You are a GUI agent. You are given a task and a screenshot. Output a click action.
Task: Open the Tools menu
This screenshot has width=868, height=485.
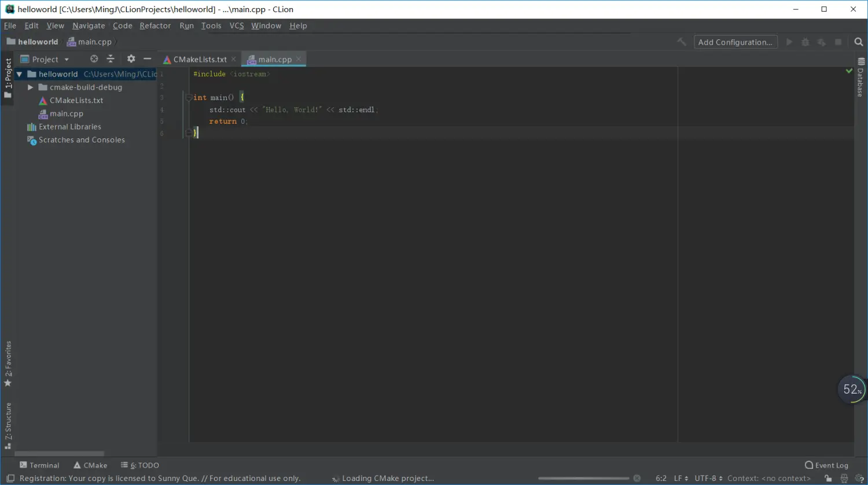tap(211, 25)
